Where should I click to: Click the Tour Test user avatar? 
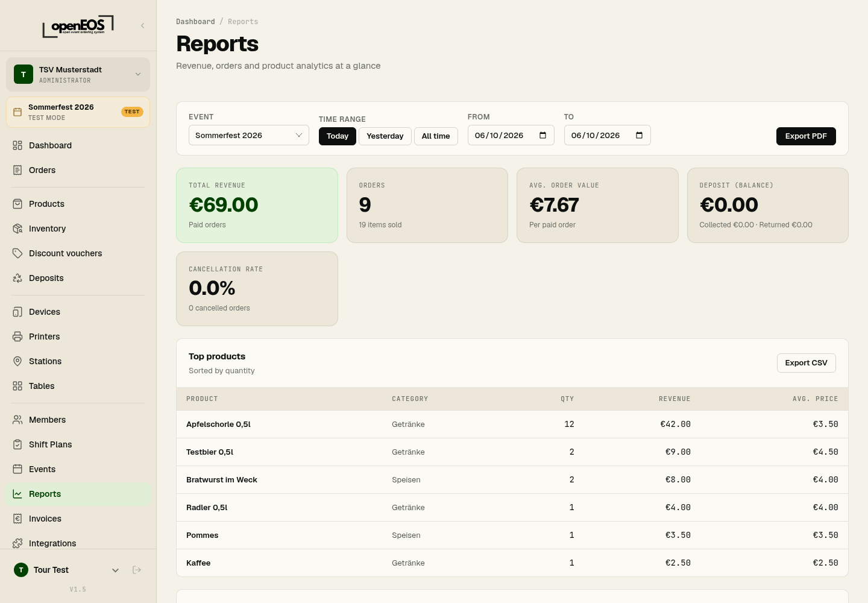[x=21, y=570]
